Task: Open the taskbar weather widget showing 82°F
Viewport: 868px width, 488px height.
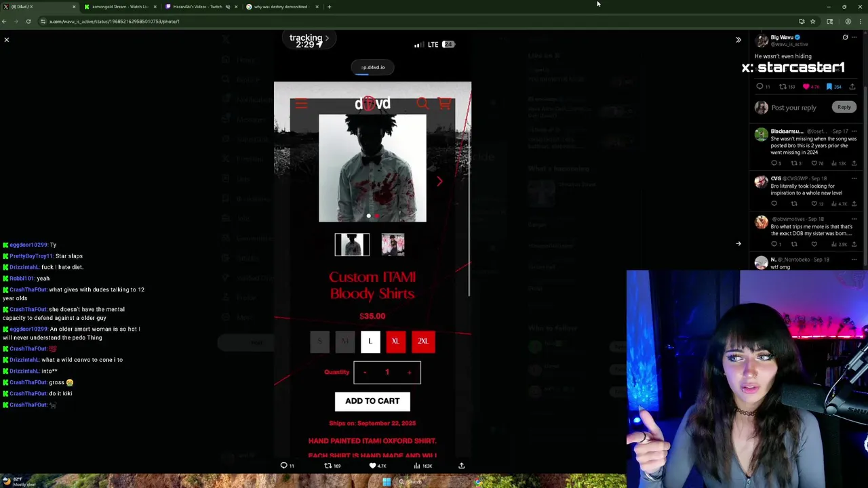Action: tap(19, 482)
